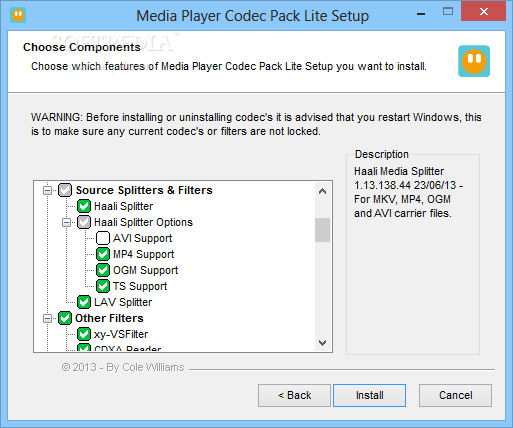This screenshot has width=513, height=428.
Task: Select the AVI Support label
Action: pyautogui.click(x=142, y=238)
